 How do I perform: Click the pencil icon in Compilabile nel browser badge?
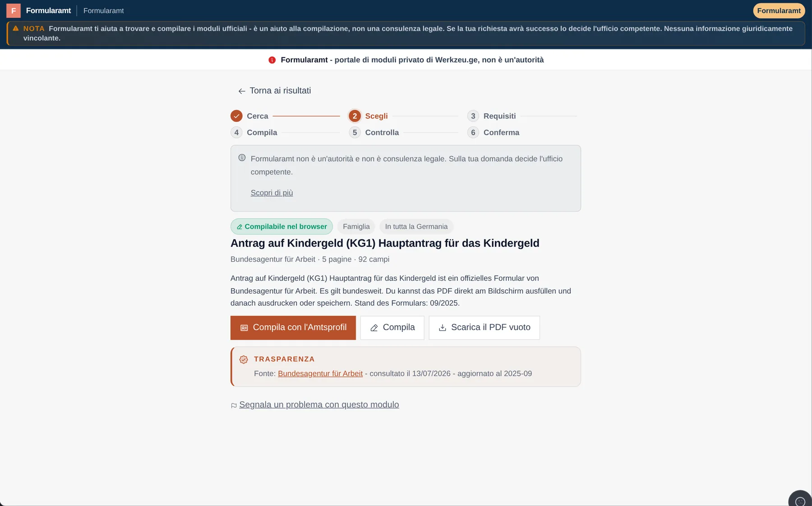[240, 227]
